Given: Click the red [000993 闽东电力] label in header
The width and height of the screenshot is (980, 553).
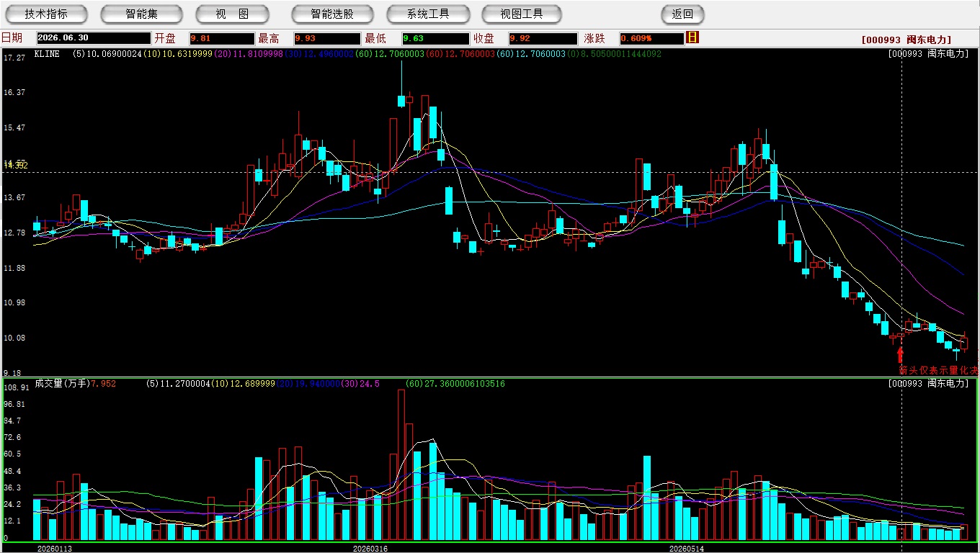Looking at the screenshot, I should coord(906,40).
